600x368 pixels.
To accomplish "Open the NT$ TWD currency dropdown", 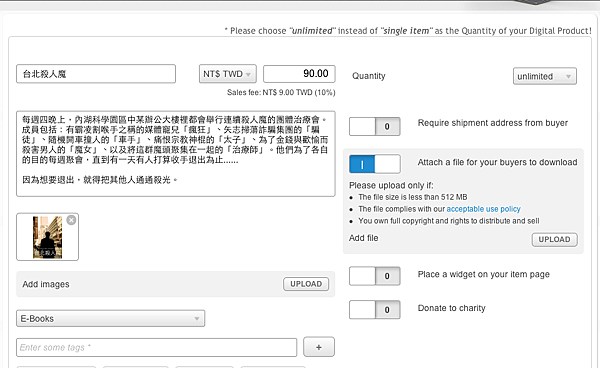I will (x=228, y=74).
